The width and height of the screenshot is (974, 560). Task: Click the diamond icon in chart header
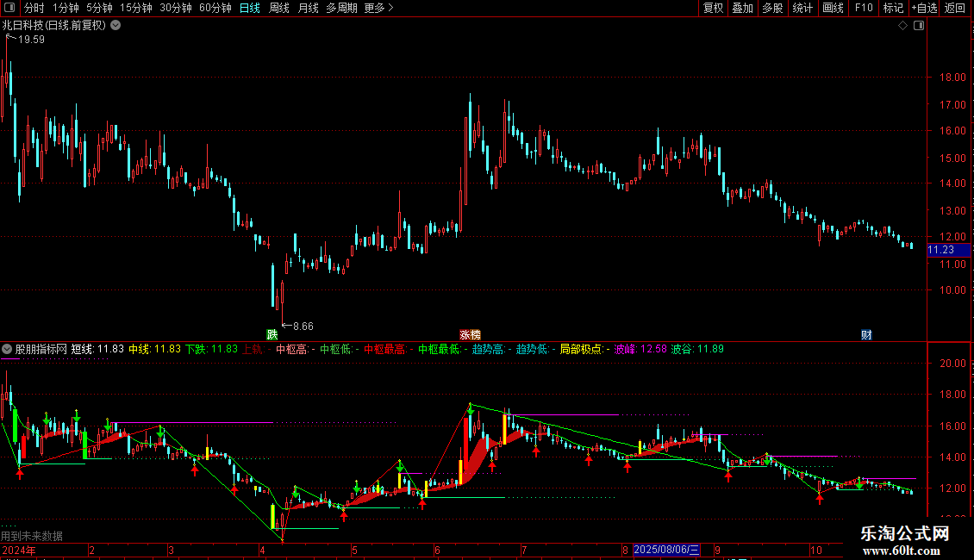pyautogui.click(x=902, y=26)
